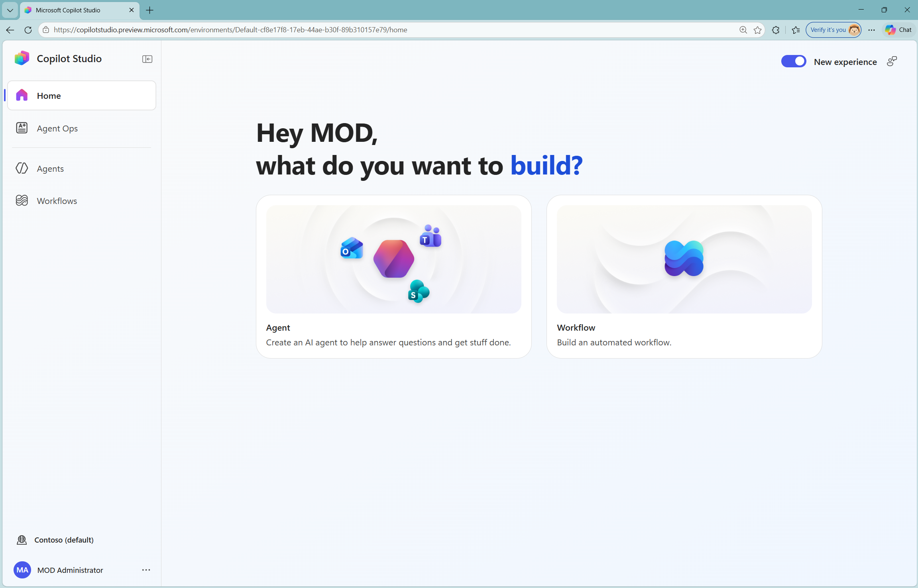The height and width of the screenshot is (588, 918).
Task: Click 'Create an AI agent' description text
Action: click(388, 342)
